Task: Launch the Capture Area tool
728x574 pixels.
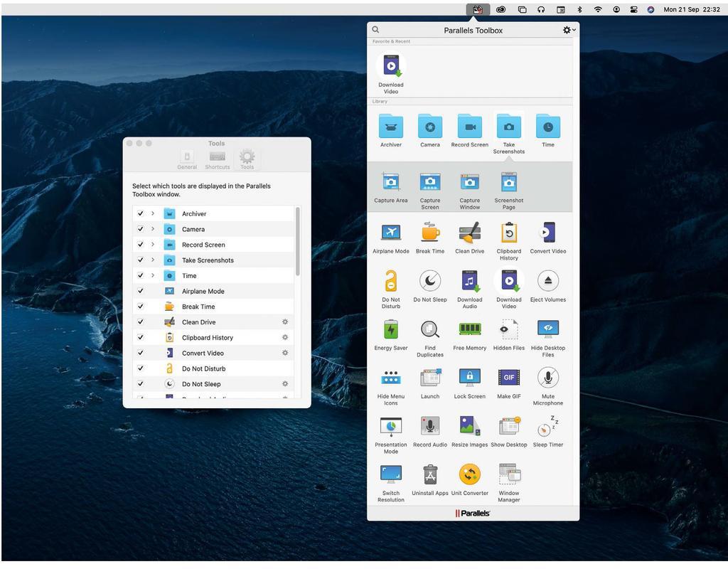Action: pos(391,183)
